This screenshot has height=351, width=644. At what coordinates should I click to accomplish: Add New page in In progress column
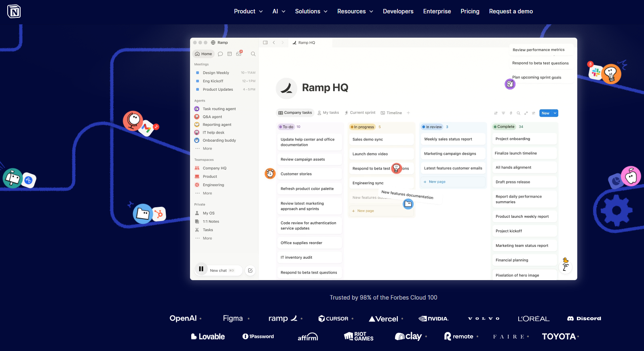pyautogui.click(x=381, y=211)
